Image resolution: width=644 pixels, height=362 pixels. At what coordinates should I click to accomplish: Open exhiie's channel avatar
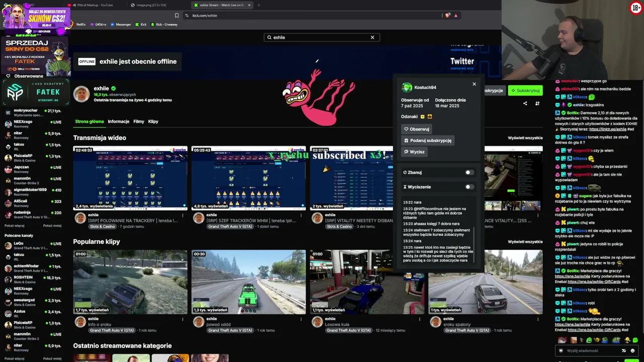pos(82,94)
